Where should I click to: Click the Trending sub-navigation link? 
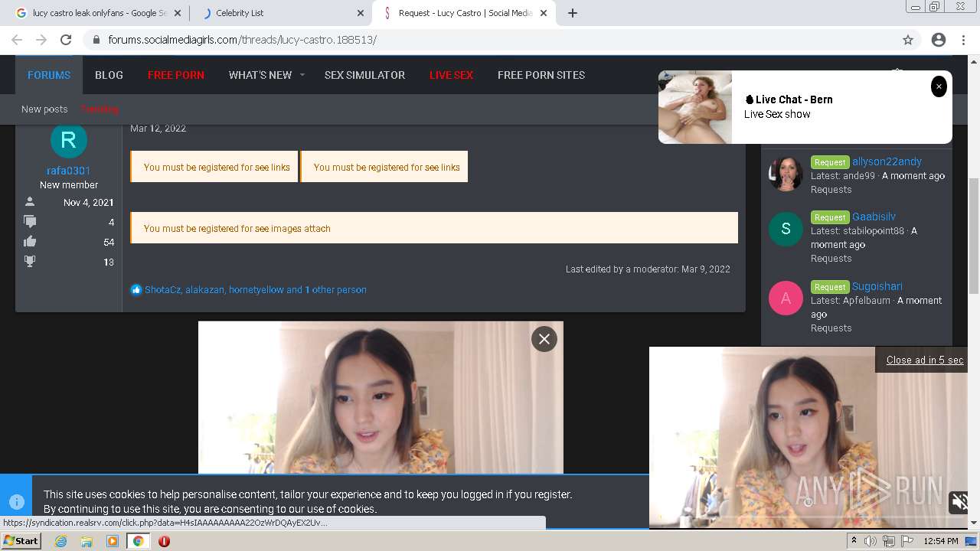100,109
